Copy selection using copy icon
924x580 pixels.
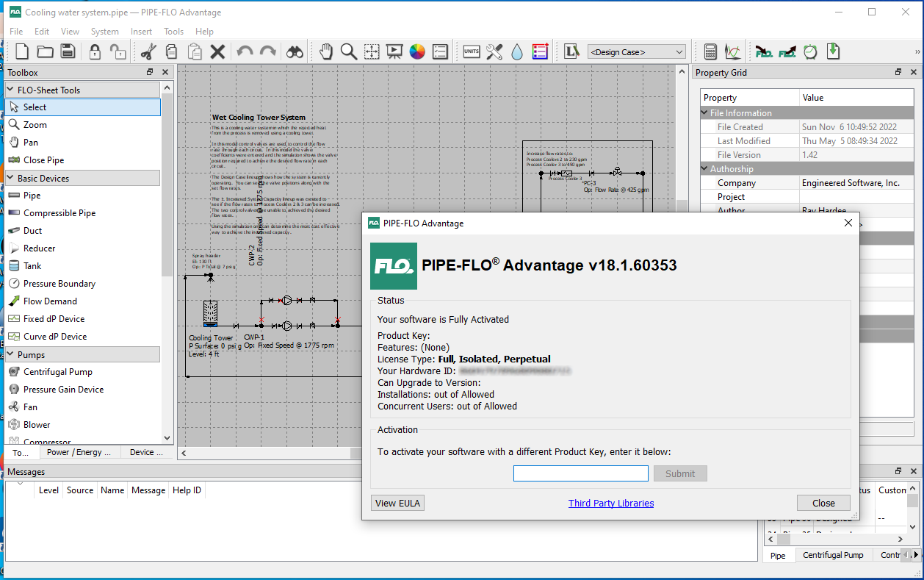tap(171, 51)
